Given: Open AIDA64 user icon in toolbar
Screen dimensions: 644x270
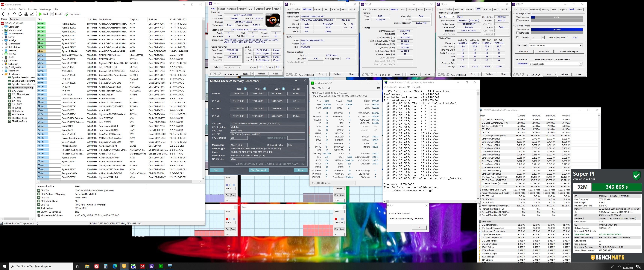Looking at the screenshot, I should point(26,14).
